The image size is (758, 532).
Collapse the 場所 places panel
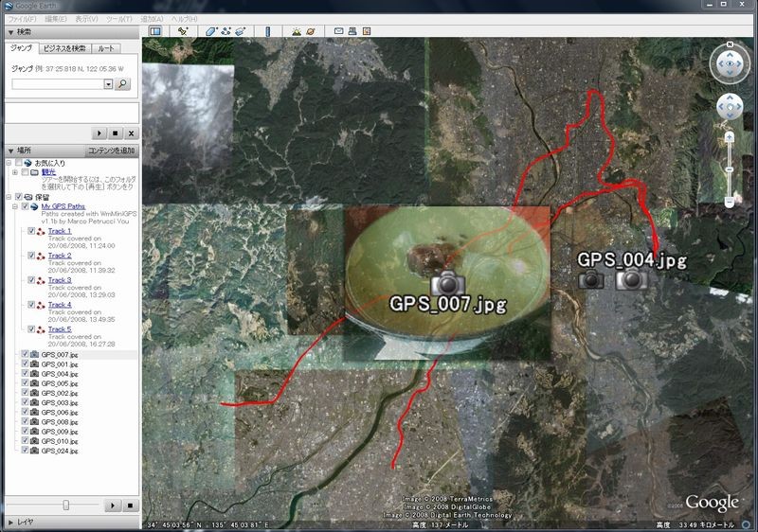tap(10, 151)
